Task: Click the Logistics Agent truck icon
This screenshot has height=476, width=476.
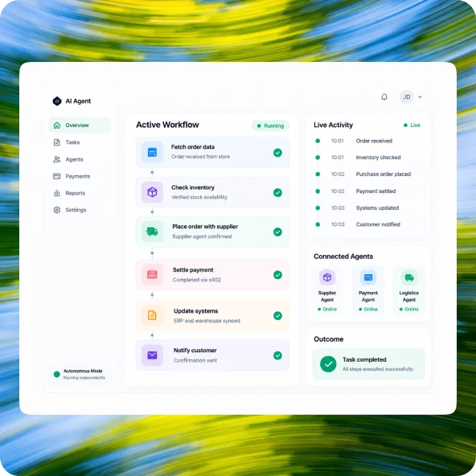Action: click(x=409, y=277)
